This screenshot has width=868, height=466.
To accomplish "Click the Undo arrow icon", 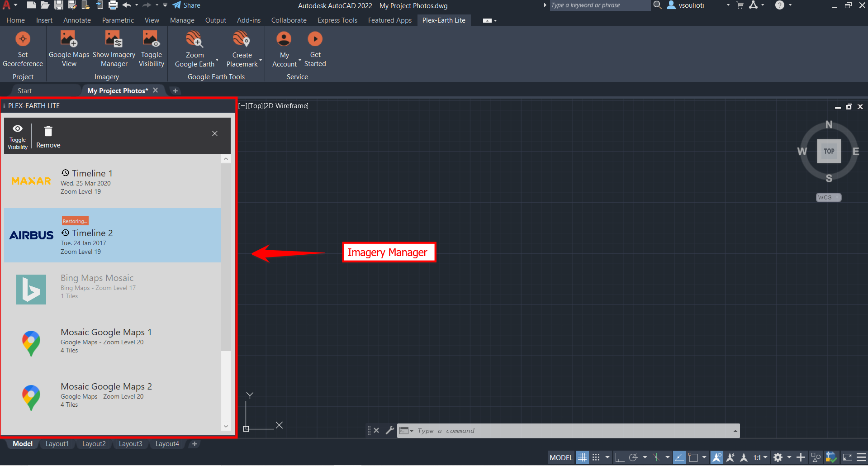I will click(x=127, y=5).
